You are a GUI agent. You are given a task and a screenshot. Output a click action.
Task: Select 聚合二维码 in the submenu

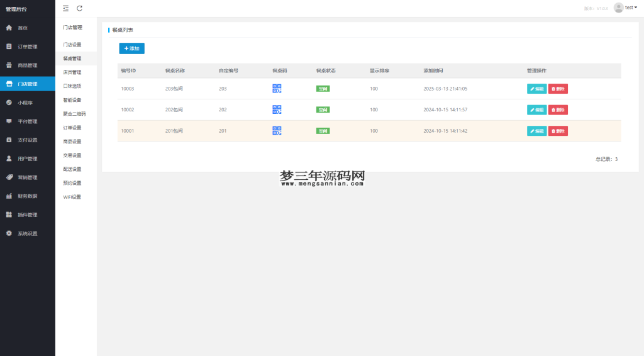[74, 114]
